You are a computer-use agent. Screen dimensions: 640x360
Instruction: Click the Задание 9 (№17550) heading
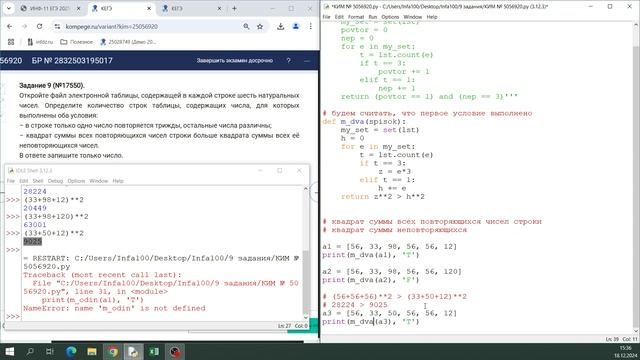coord(52,85)
